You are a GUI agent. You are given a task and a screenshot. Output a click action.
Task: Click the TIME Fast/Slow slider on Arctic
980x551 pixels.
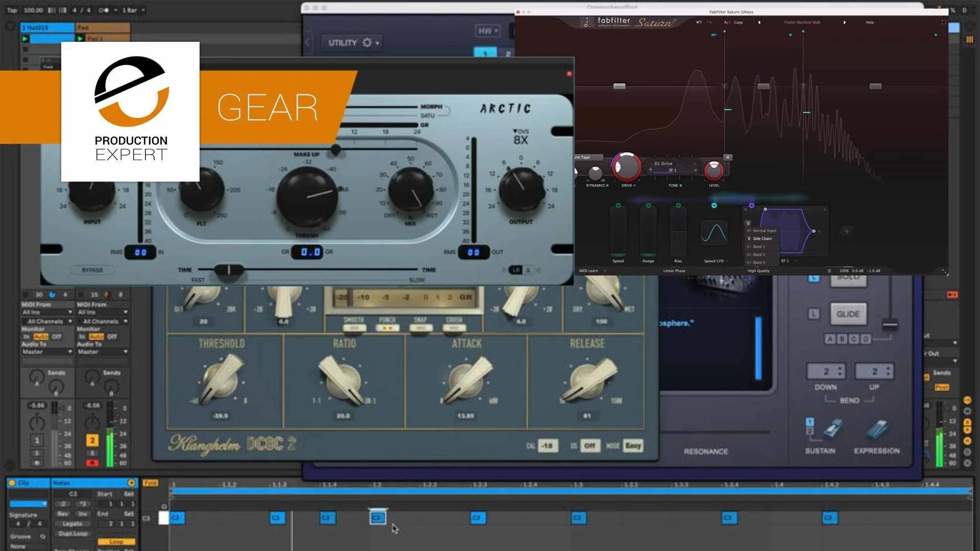click(x=229, y=270)
